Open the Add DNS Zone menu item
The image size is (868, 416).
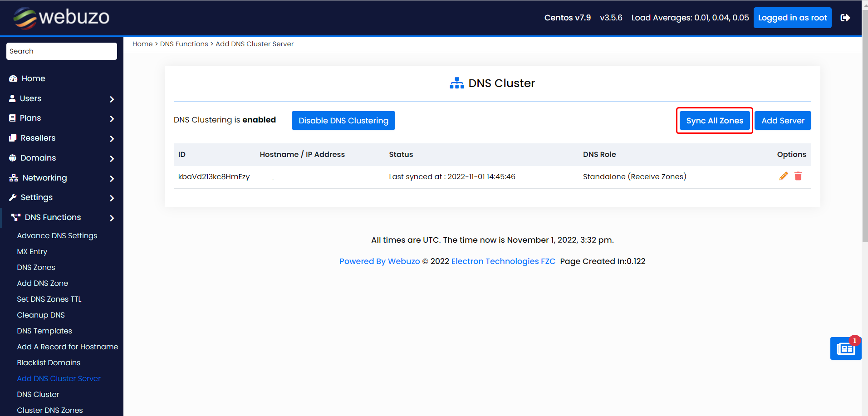(42, 283)
